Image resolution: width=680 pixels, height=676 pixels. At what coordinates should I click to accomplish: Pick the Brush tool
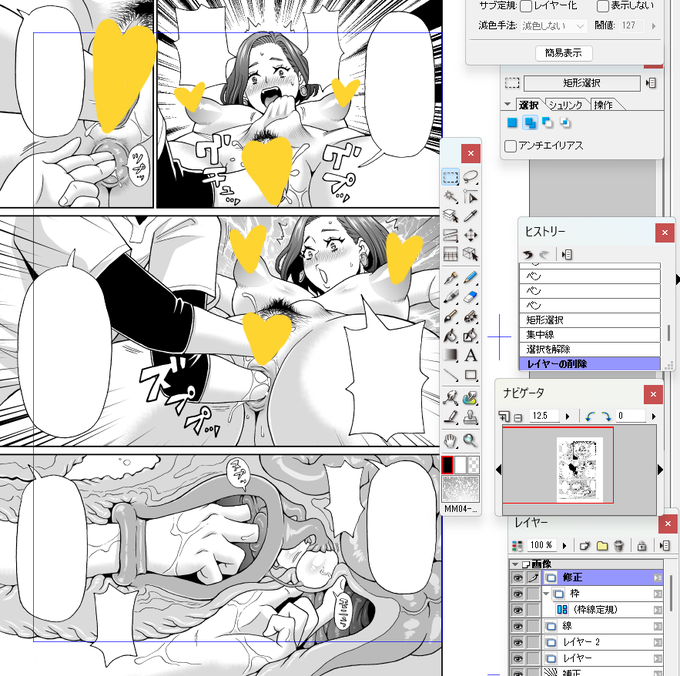[x=451, y=317]
